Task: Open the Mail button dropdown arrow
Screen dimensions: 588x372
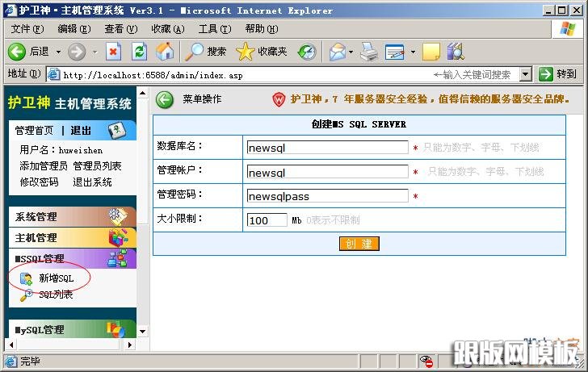Action: 351,52
